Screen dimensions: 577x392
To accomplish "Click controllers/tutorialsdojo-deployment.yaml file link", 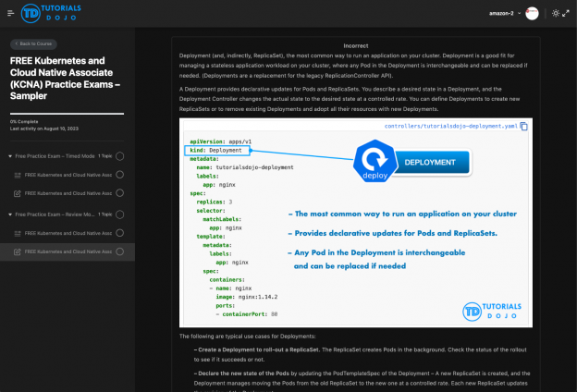I will tap(451, 127).
